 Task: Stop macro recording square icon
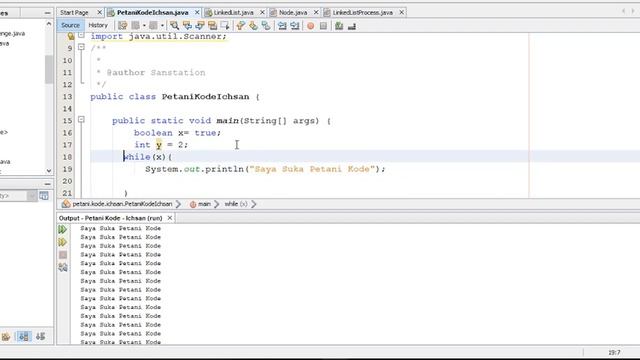click(323, 26)
